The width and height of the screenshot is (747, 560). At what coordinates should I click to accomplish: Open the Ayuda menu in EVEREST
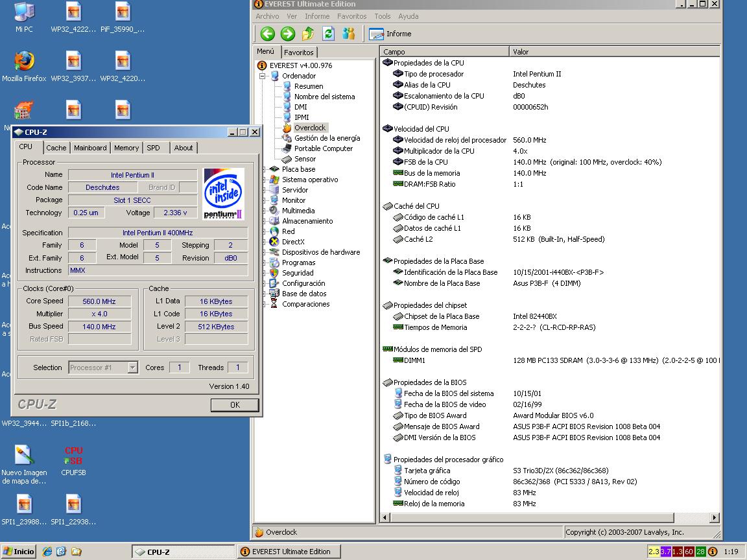[409, 16]
